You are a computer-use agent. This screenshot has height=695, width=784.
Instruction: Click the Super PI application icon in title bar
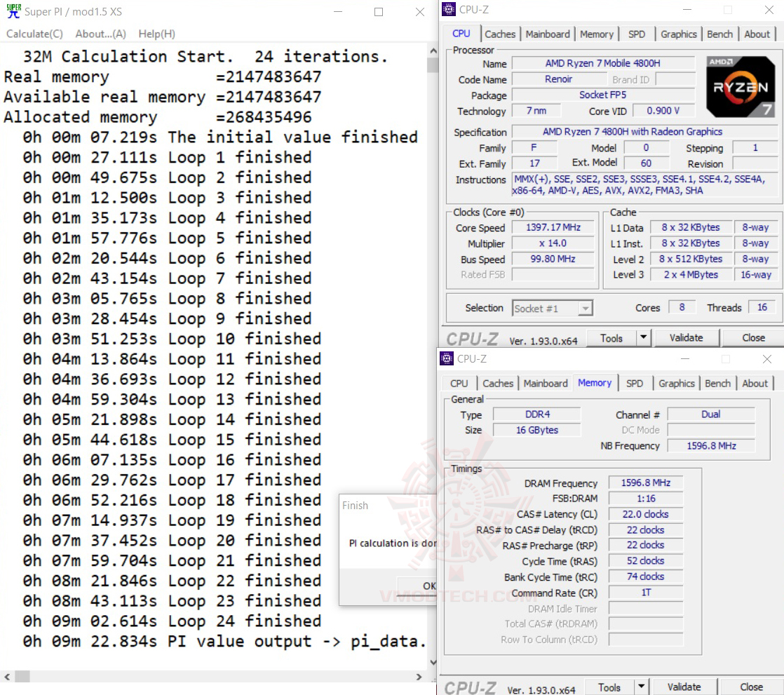[13, 11]
